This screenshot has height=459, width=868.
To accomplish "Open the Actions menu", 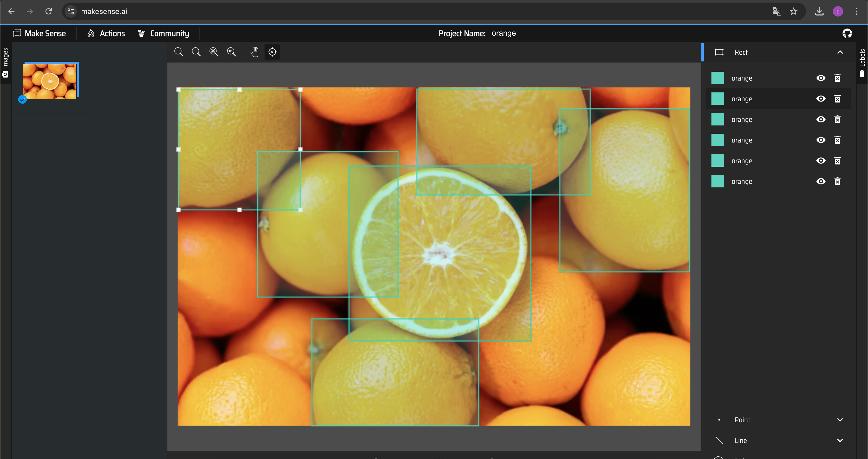I will pyautogui.click(x=106, y=33).
